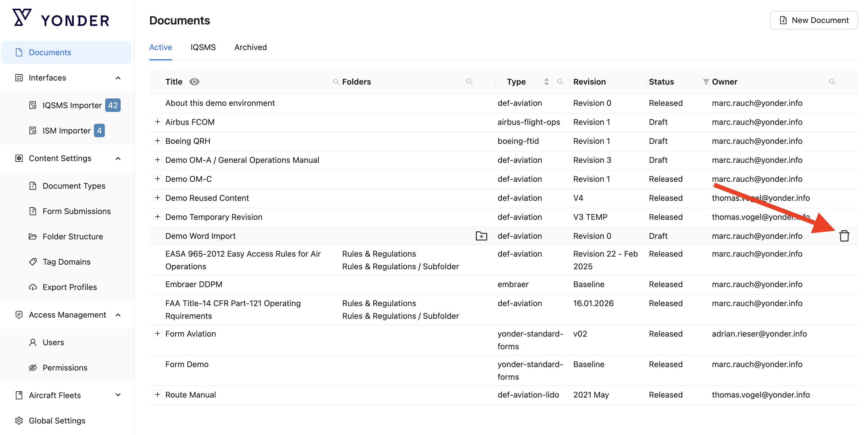The image size is (868, 435).
Task: Switch to the IQSMS tab
Action: (x=203, y=47)
